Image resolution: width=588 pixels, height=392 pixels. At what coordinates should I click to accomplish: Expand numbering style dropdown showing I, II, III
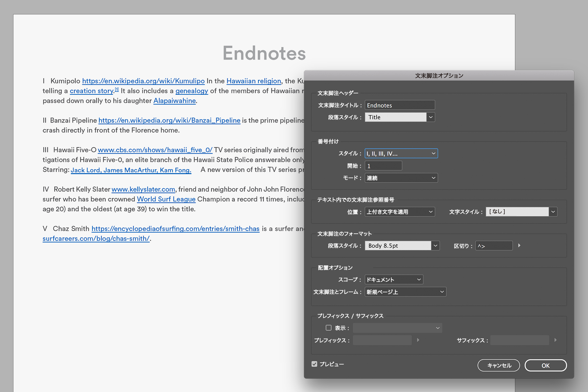coord(401,154)
